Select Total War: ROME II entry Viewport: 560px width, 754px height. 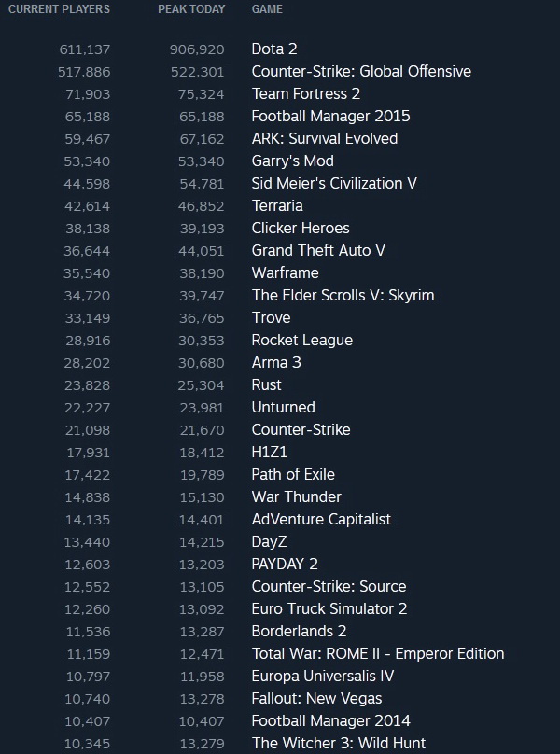pyautogui.click(x=378, y=653)
